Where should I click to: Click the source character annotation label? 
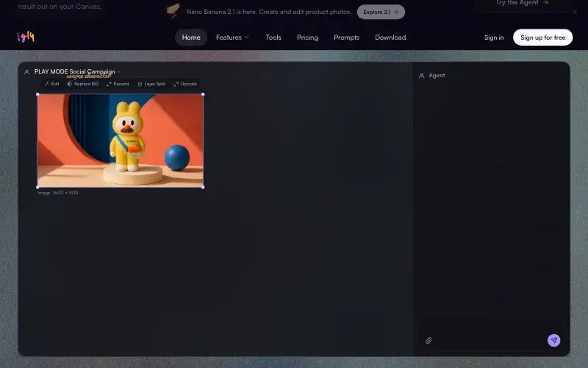tap(88, 77)
